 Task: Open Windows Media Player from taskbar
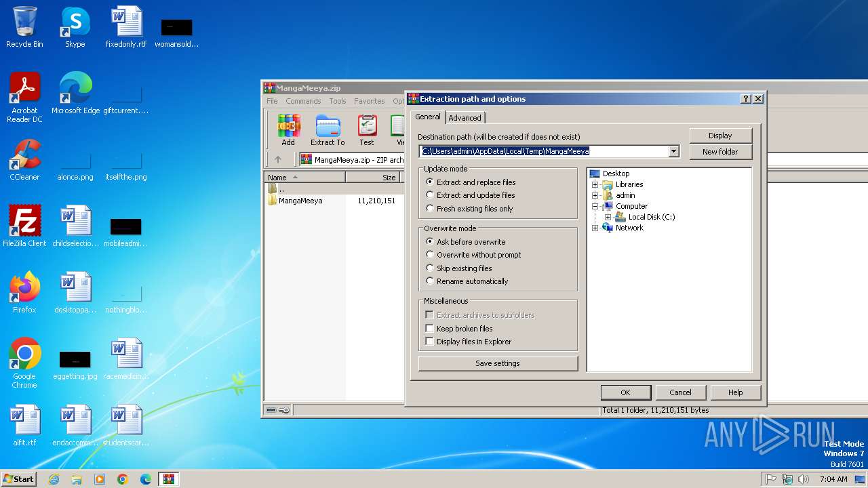[x=100, y=479]
